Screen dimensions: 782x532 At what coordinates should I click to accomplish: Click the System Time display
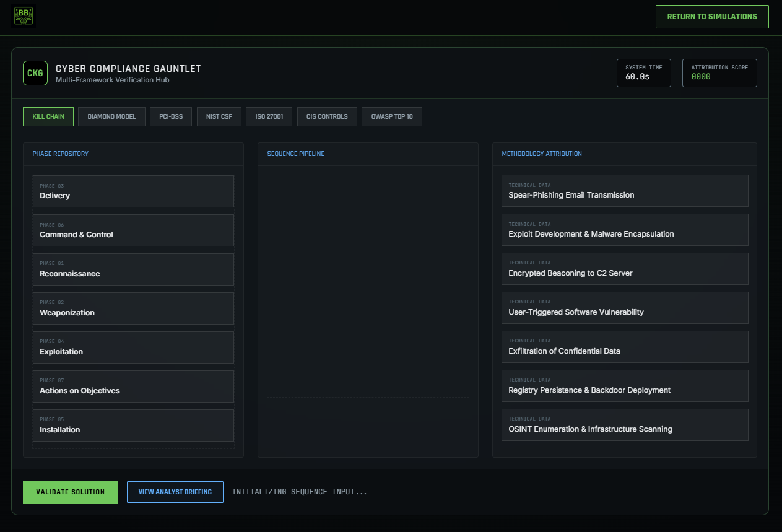pos(643,73)
